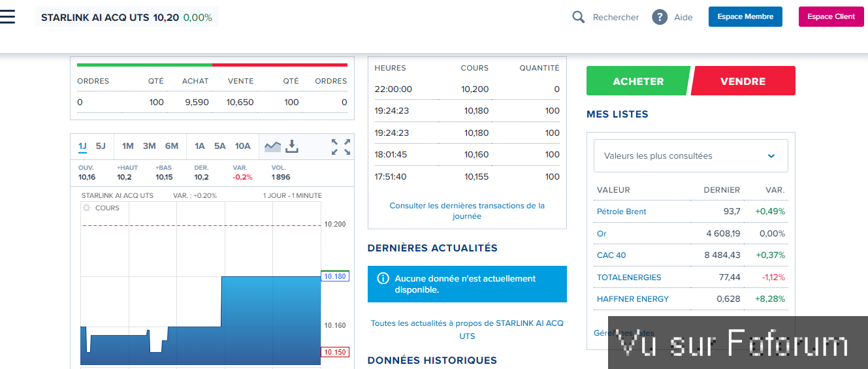Select the 6M chart period
The height and width of the screenshot is (369, 868).
(172, 146)
